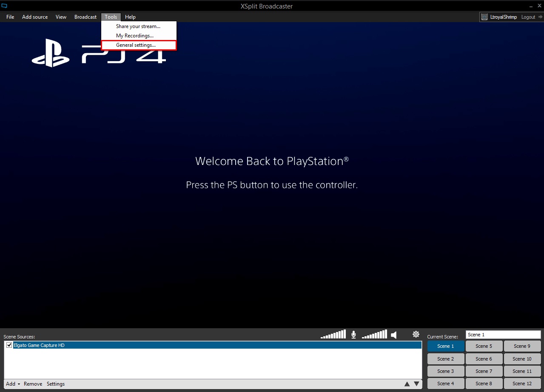
Task: Switch to Scene 6
Action: [484, 359]
